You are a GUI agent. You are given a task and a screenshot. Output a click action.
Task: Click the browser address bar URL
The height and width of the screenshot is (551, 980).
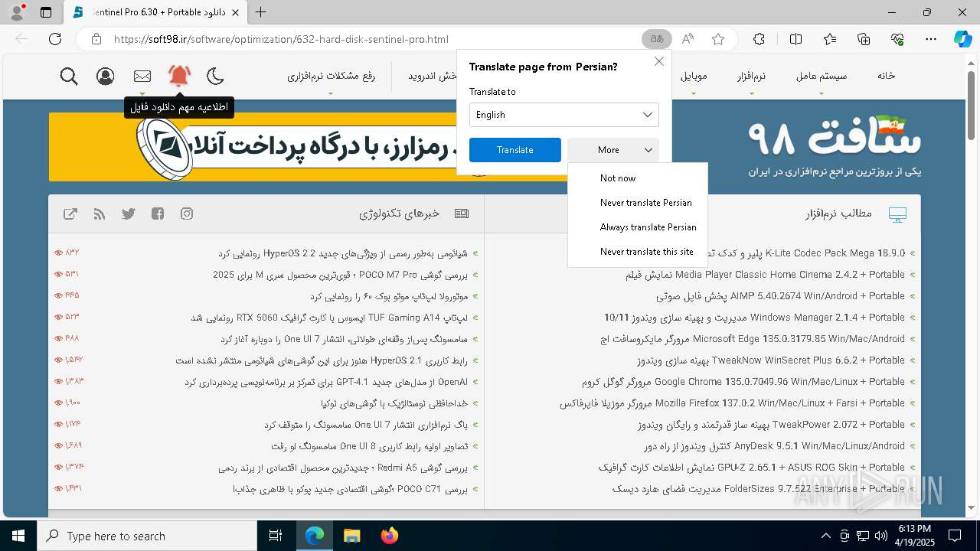(x=281, y=39)
